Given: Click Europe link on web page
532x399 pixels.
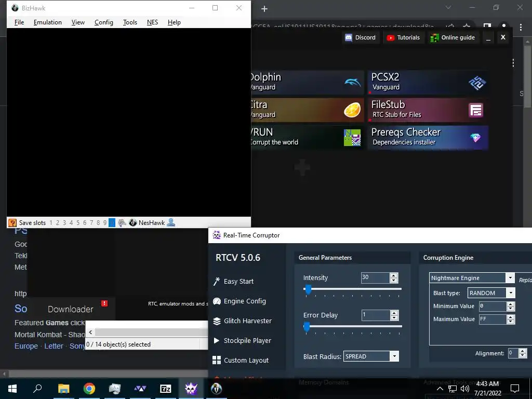Looking at the screenshot, I should click(26, 346).
